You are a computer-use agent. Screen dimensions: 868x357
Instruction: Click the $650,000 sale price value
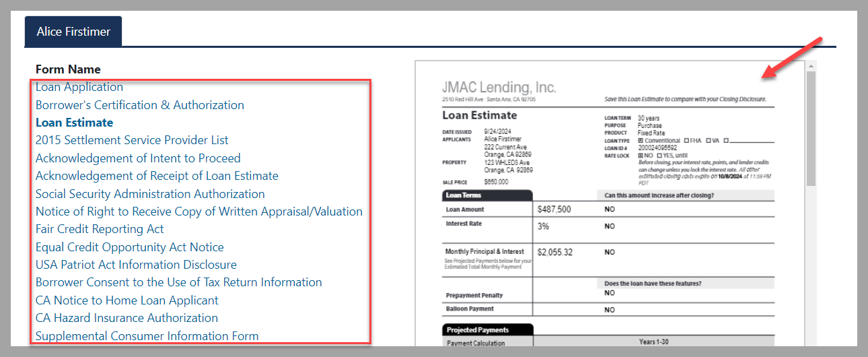(497, 182)
